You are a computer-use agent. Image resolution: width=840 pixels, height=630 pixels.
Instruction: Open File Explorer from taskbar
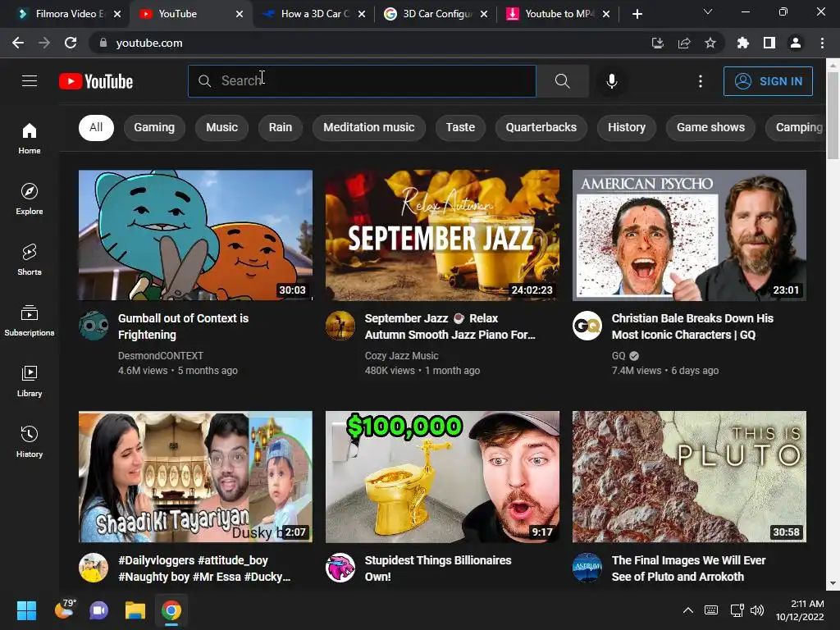[x=135, y=610]
